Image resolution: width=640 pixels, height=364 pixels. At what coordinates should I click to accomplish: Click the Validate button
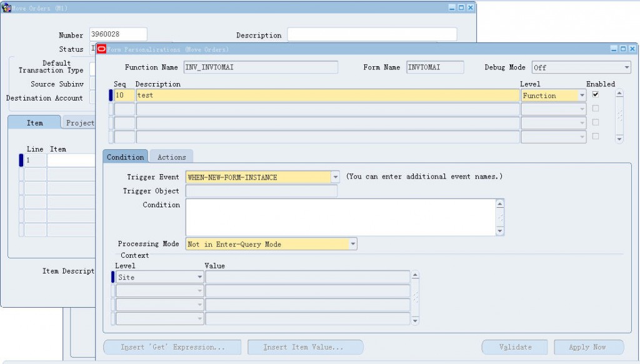(x=514, y=347)
